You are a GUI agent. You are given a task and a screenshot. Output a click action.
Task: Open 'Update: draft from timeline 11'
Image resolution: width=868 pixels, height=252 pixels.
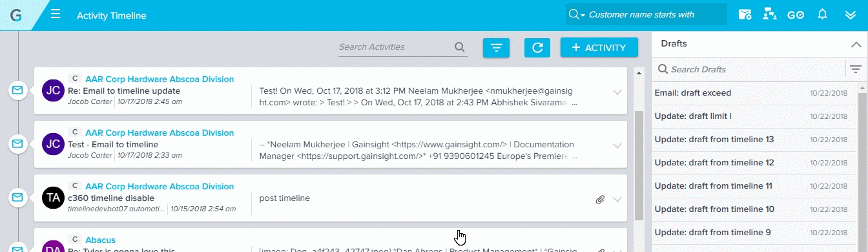754,186
